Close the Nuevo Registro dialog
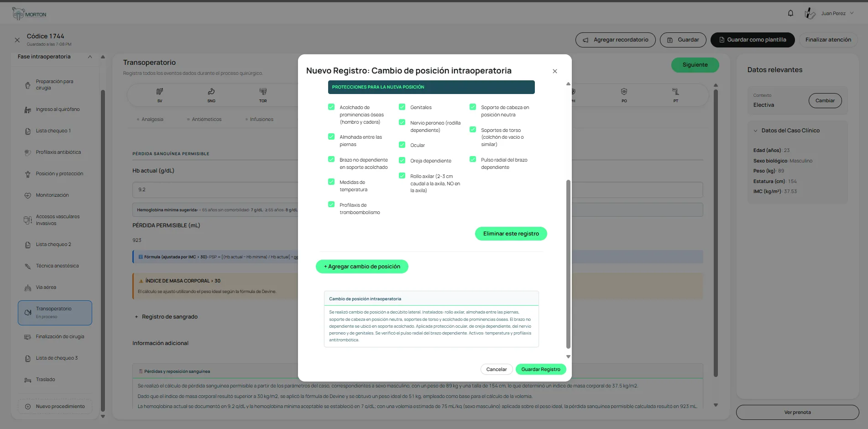868x429 pixels. 555,71
